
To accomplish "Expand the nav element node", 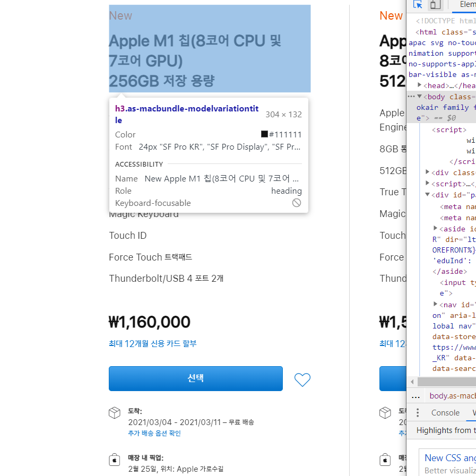I will click(x=435, y=304).
